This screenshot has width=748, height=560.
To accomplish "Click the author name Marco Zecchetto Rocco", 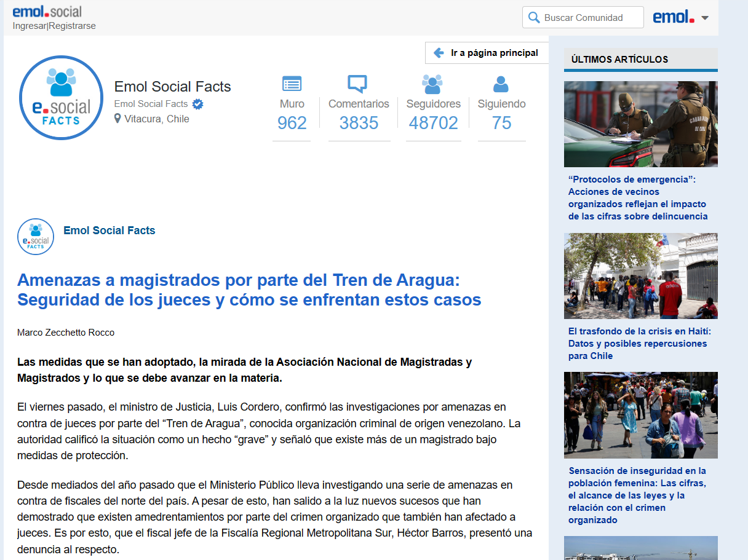I will [66, 333].
